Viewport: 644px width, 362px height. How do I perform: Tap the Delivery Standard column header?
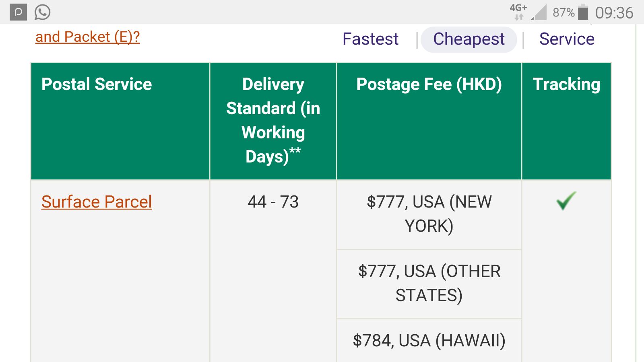(273, 120)
